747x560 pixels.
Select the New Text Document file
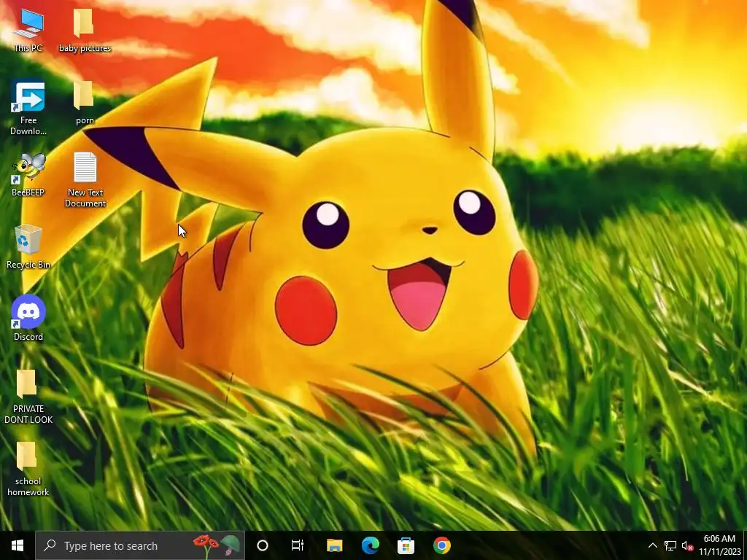pyautogui.click(x=85, y=179)
